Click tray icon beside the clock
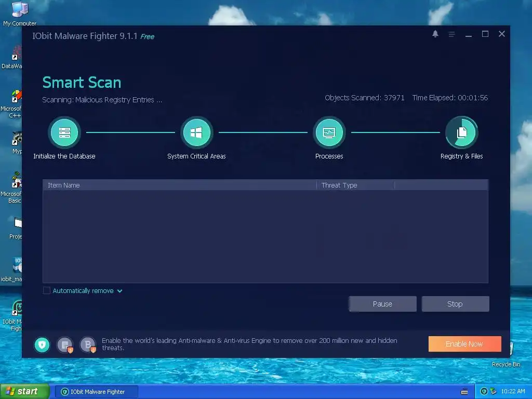The image size is (532, 399). point(494,392)
